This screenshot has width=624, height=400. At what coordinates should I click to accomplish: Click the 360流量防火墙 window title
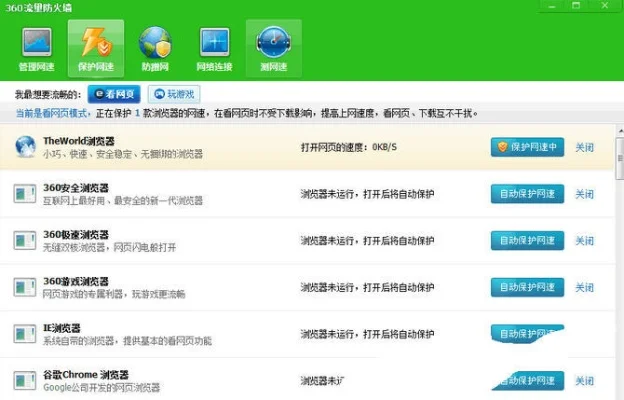click(39, 8)
